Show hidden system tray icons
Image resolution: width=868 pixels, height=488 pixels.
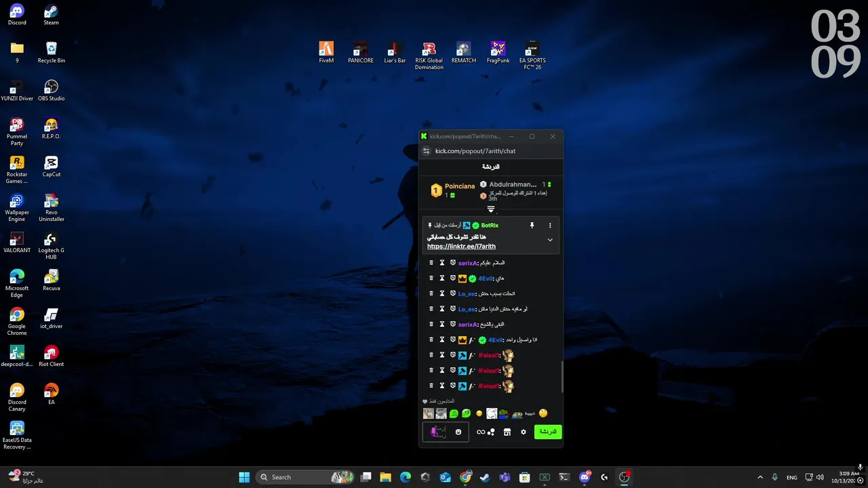pos(760,477)
